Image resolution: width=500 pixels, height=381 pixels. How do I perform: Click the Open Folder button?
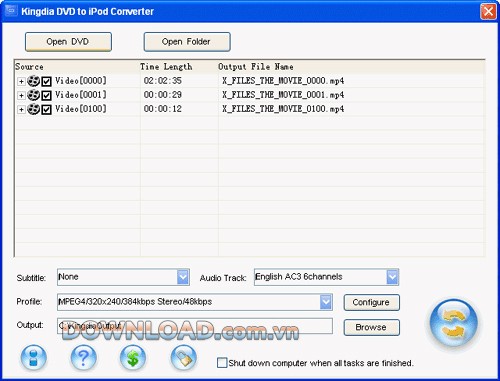coord(187,42)
